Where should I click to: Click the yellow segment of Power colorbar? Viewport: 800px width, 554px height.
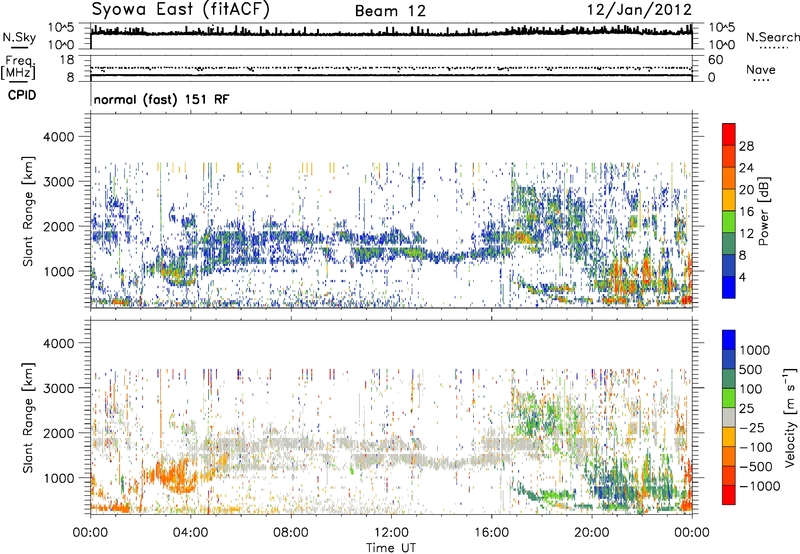729,199
